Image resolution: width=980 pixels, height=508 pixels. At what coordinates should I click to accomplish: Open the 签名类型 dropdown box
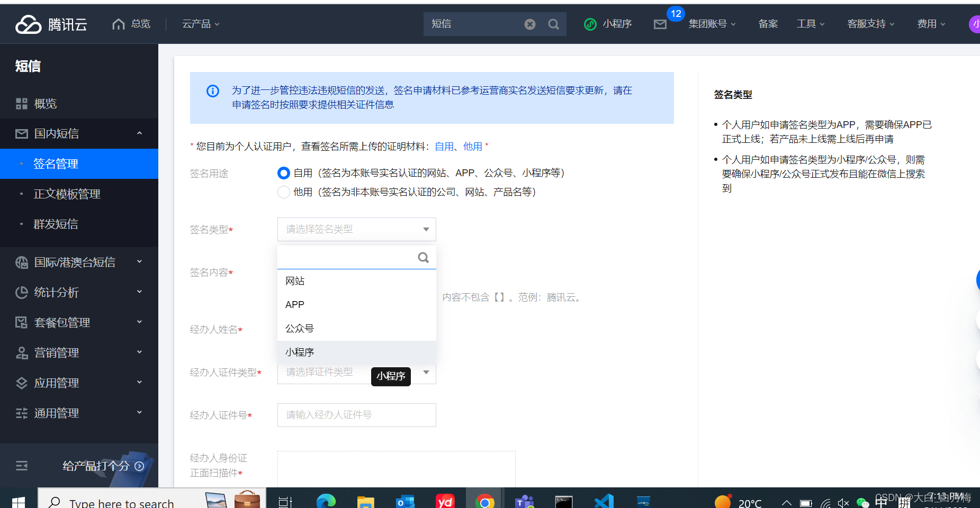point(356,229)
